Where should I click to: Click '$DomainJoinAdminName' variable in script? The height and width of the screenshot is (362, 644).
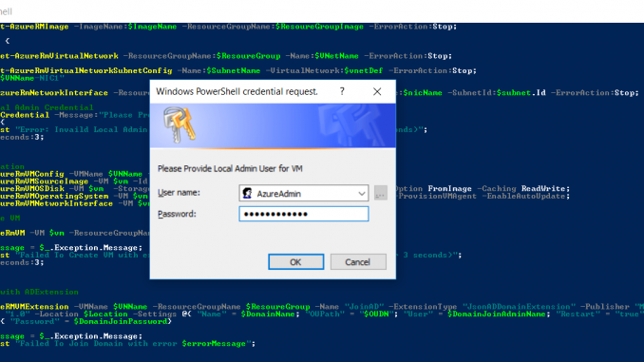(497, 314)
